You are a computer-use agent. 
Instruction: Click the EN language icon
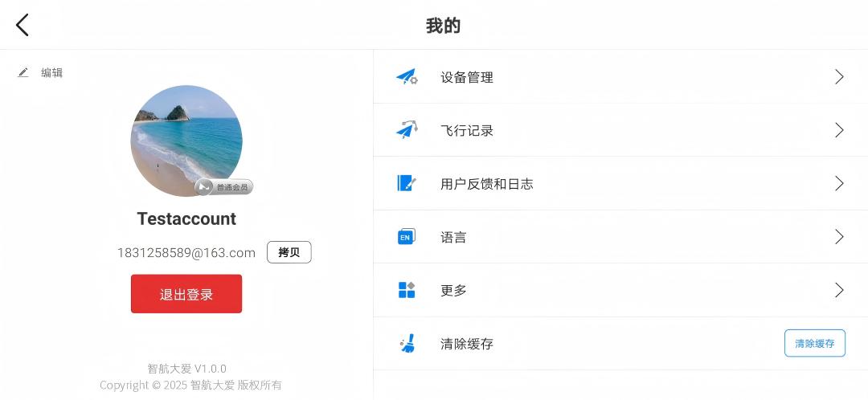click(407, 237)
